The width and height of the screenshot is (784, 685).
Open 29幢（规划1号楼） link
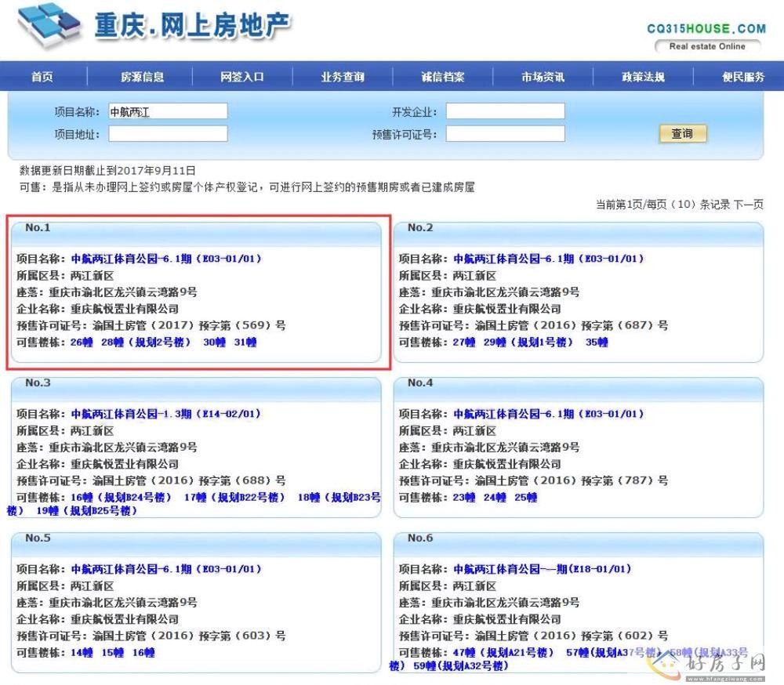click(x=528, y=342)
